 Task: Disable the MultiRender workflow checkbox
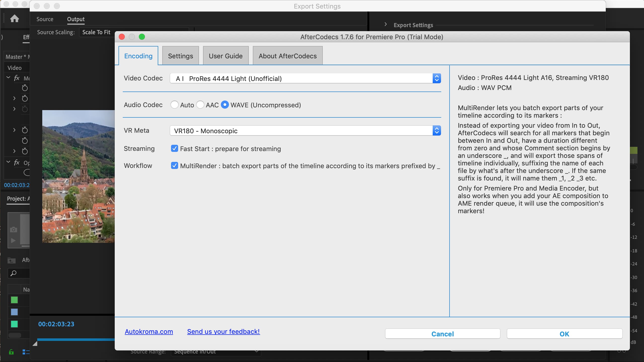(x=174, y=166)
